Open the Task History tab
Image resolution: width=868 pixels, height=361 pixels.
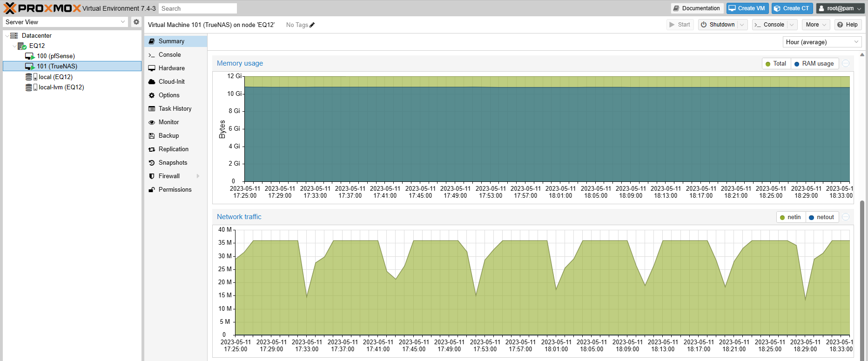[x=175, y=108]
